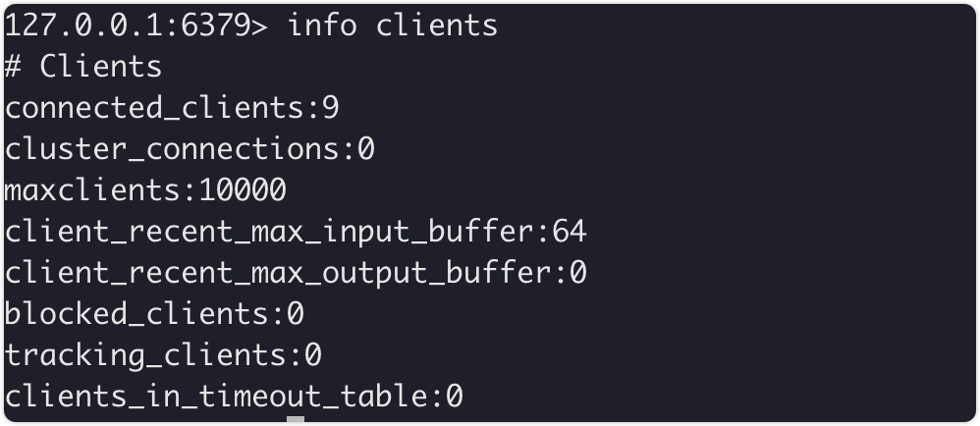Click the typed 'info clients' command
The height and width of the screenshot is (426, 980).
[x=393, y=25]
